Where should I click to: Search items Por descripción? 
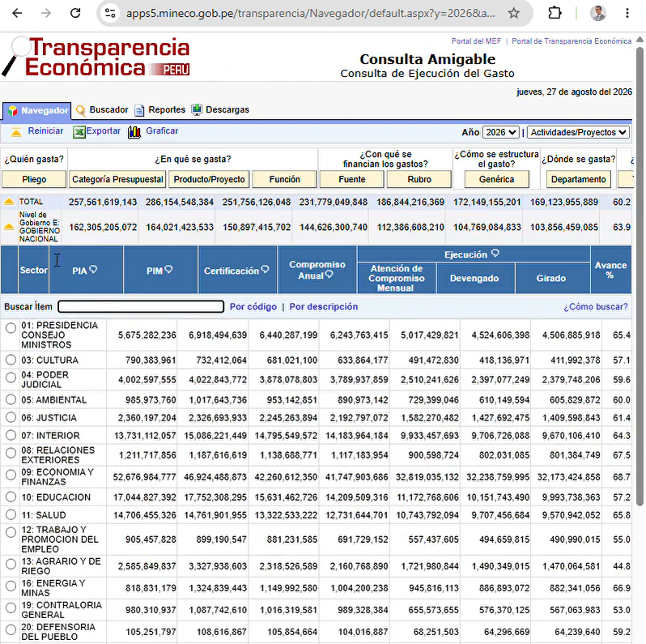[324, 307]
